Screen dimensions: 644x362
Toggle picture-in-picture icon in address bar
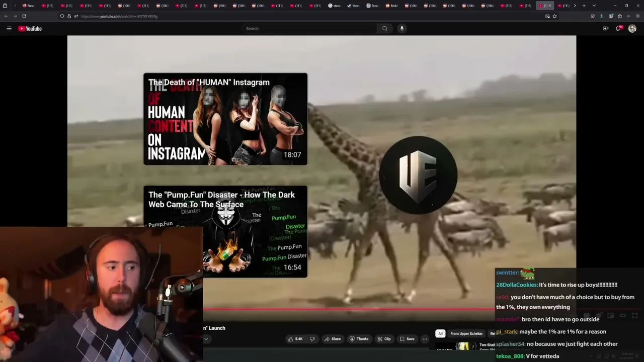click(x=547, y=16)
